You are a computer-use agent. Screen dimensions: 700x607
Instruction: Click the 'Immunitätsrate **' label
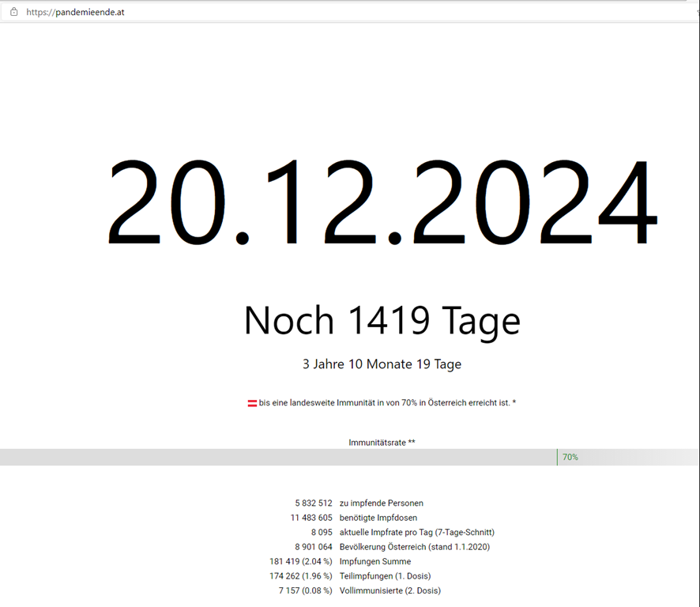click(x=382, y=443)
